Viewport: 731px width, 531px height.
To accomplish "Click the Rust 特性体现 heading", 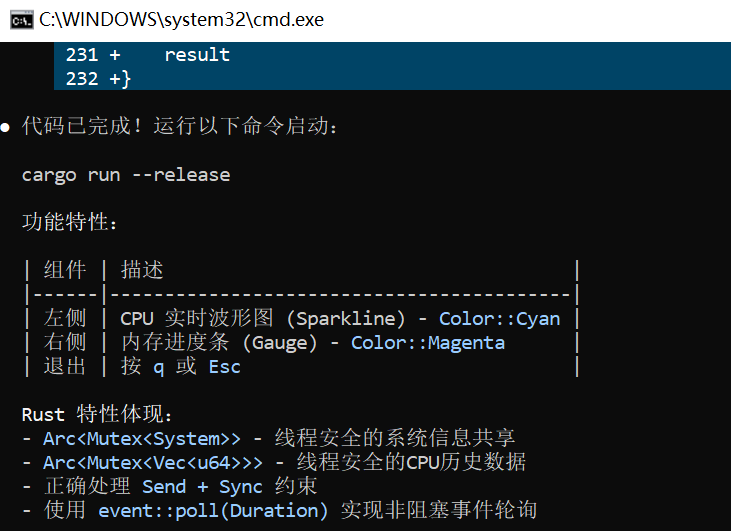I will tap(97, 414).
